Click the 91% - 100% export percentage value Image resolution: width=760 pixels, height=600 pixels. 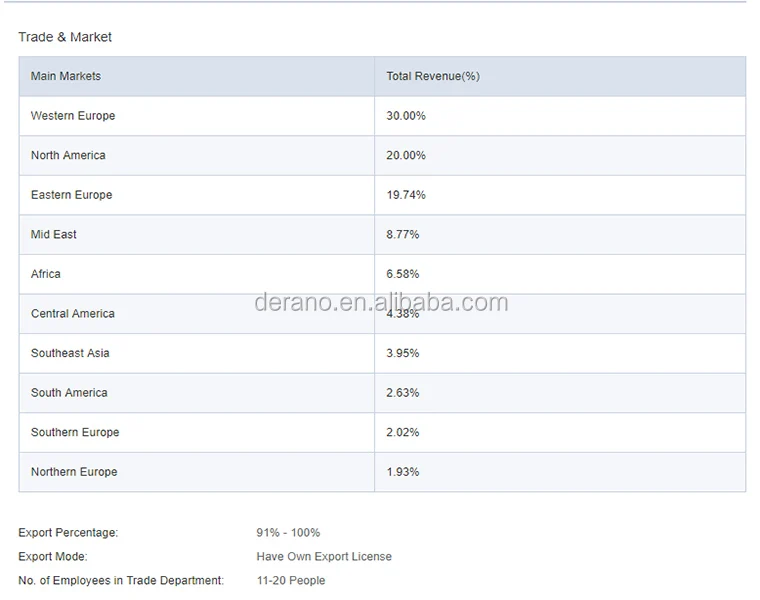288,533
